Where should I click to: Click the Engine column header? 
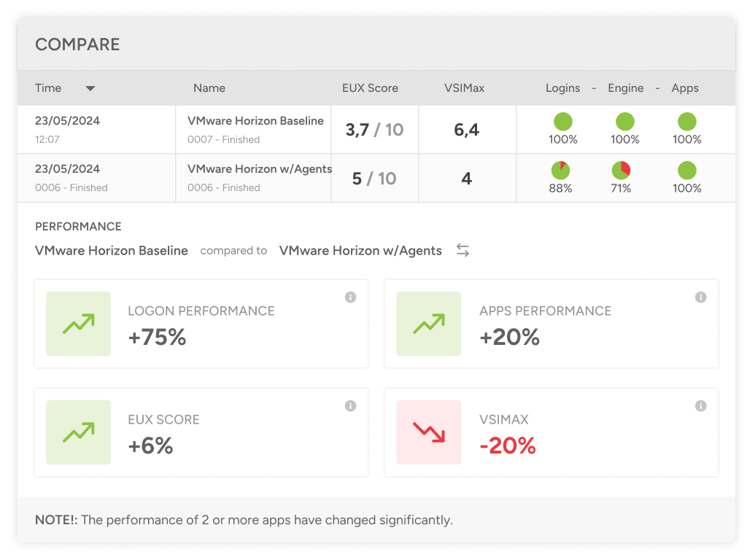(x=625, y=88)
